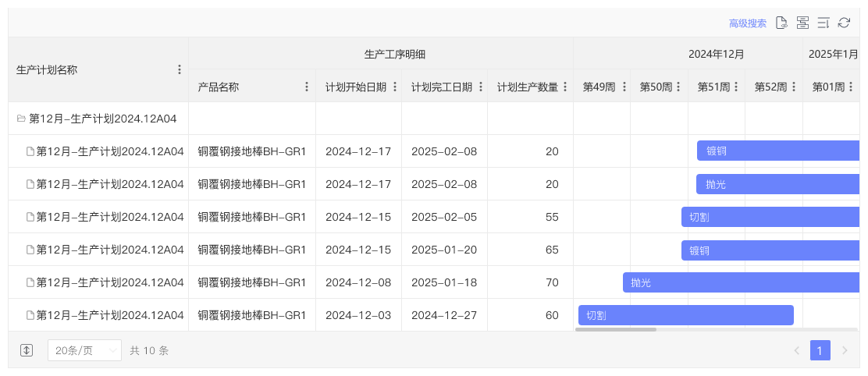Open column menu for 生产计划名称

click(x=180, y=69)
